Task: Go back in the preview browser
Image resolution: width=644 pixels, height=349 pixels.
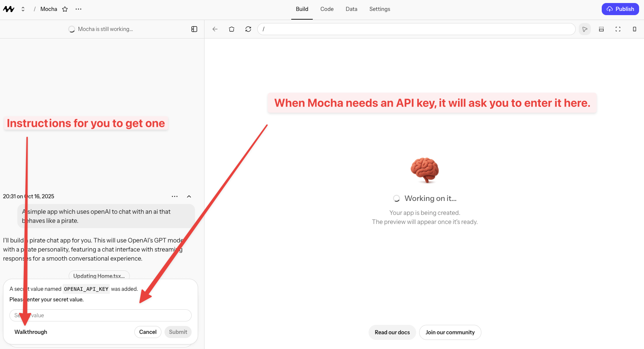Action: 215,29
